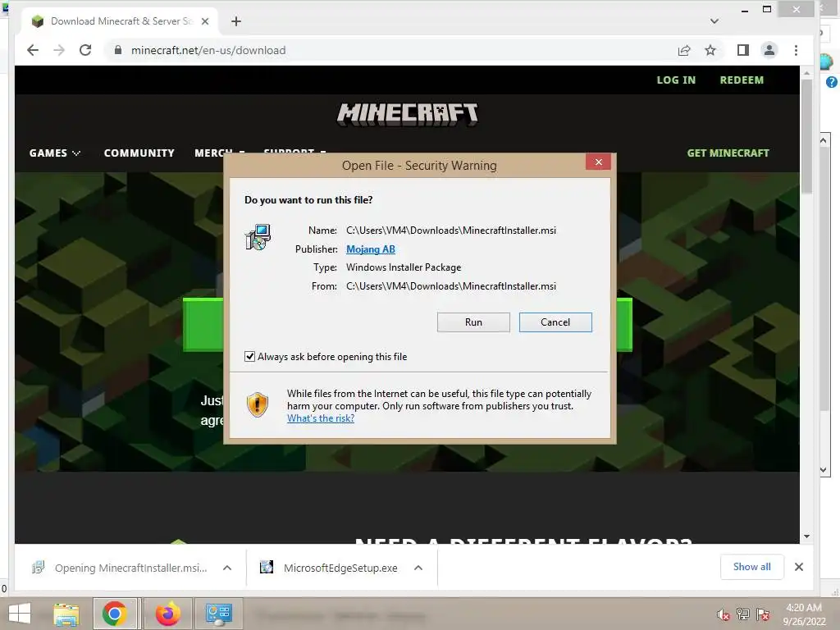The width and height of the screenshot is (840, 630).
Task: Open Chrome's side panel icon
Action: click(743, 50)
